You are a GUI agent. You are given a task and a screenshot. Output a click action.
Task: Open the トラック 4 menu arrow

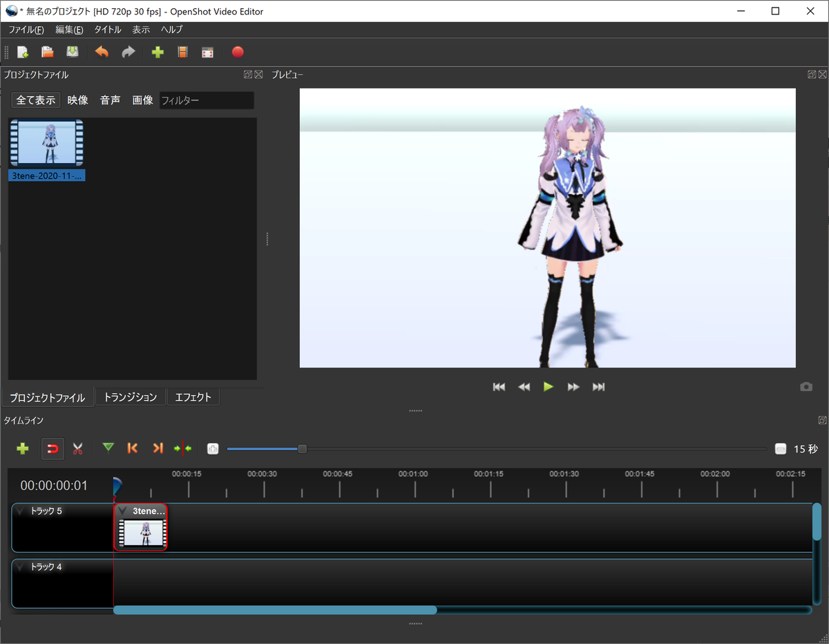coord(21,568)
